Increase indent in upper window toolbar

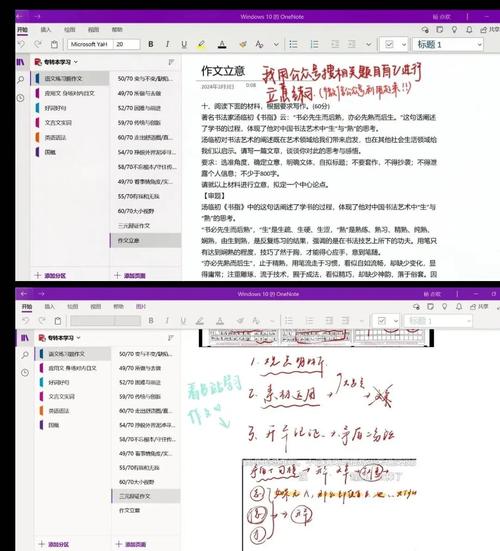[351, 44]
